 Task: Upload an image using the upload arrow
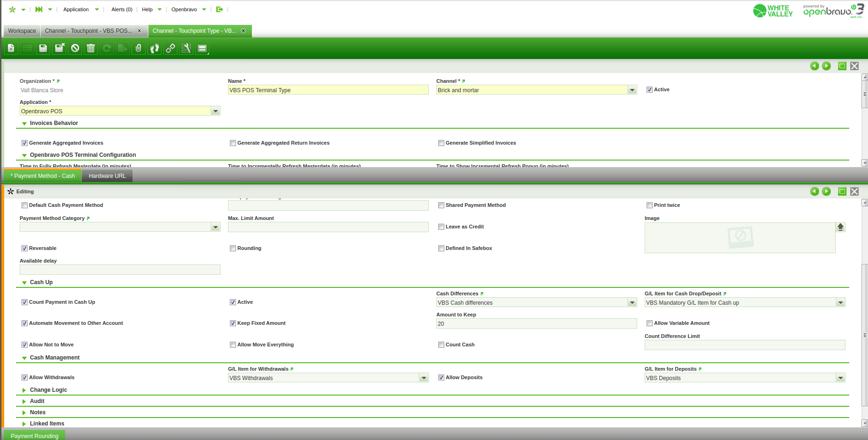click(840, 227)
